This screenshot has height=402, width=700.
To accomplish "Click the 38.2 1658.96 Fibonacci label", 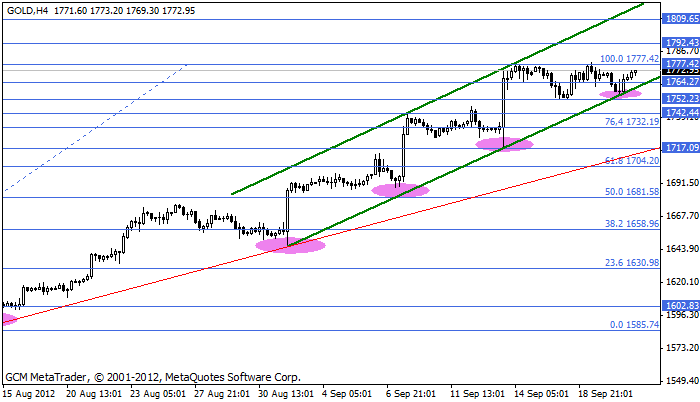I will (631, 224).
